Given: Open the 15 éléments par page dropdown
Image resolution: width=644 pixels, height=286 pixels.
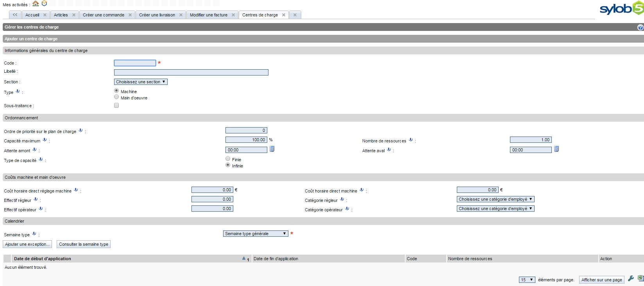Looking at the screenshot, I should [x=527, y=280].
